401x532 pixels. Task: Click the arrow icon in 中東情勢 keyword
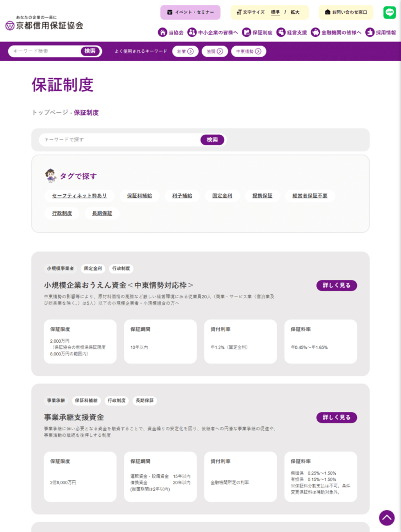258,51
